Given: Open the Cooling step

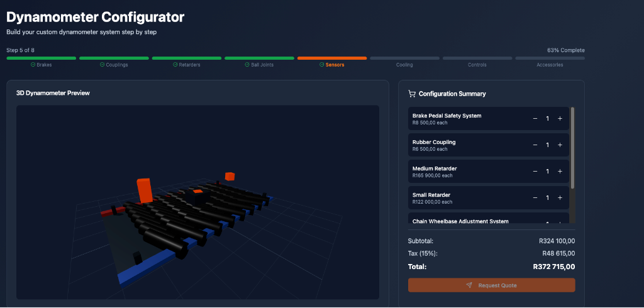Looking at the screenshot, I should pos(404,65).
